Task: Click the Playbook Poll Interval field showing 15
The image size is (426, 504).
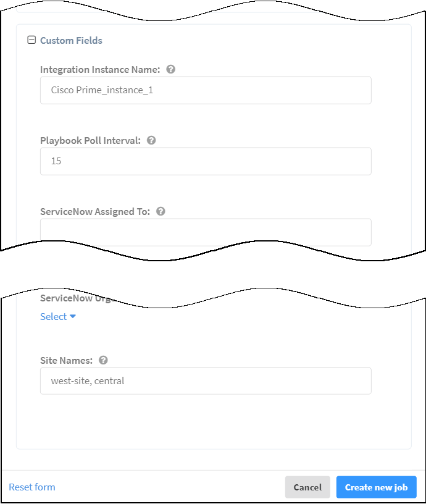Action: 206,161
